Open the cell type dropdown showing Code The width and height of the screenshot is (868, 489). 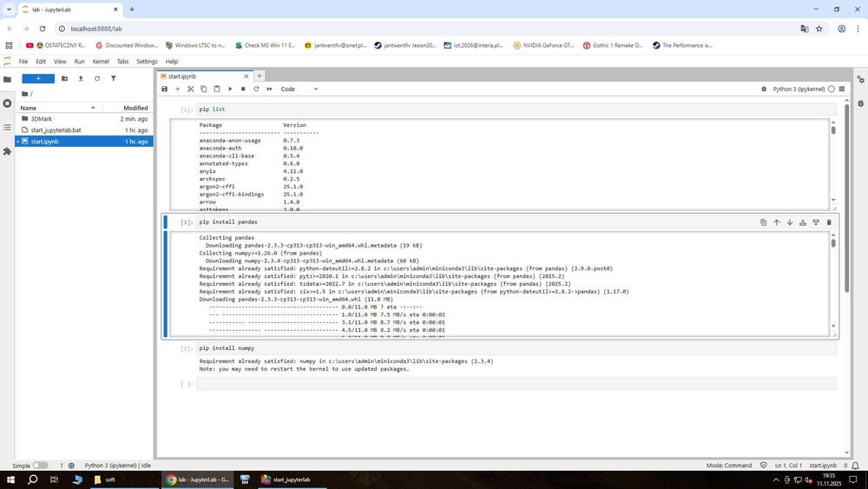click(x=299, y=89)
